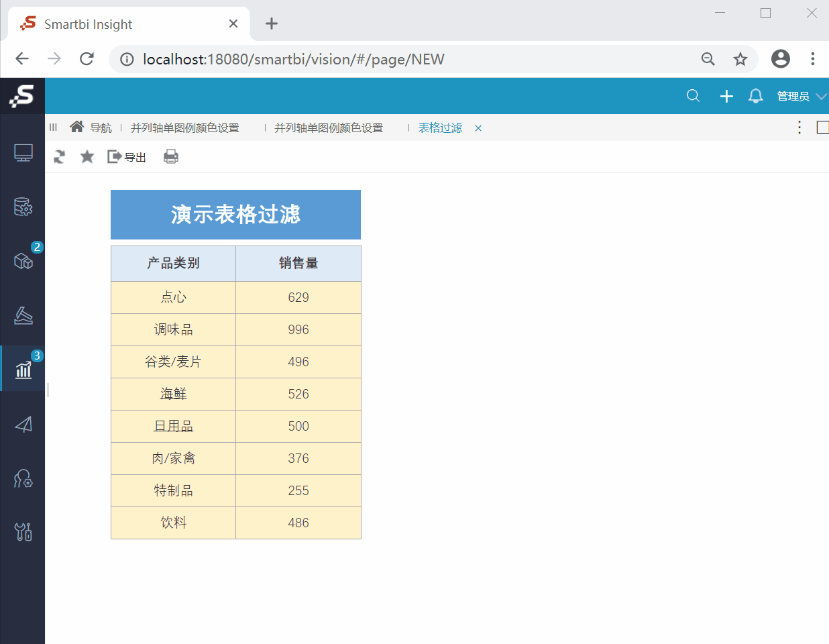Open the notification bell
This screenshot has width=829, height=644.
click(x=756, y=96)
